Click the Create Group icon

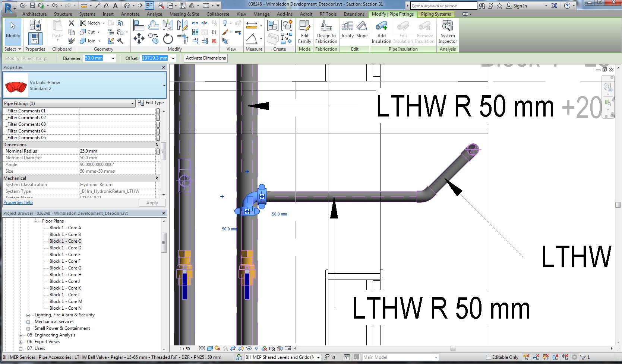287,25
